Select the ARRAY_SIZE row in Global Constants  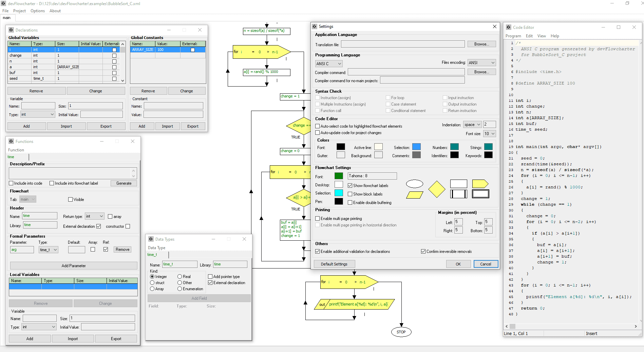(x=168, y=50)
